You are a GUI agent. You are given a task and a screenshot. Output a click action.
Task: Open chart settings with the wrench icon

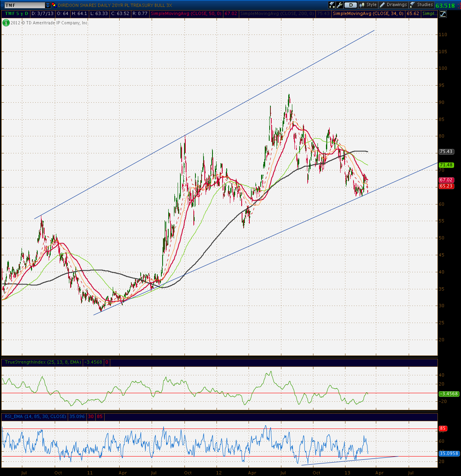pos(339,5)
